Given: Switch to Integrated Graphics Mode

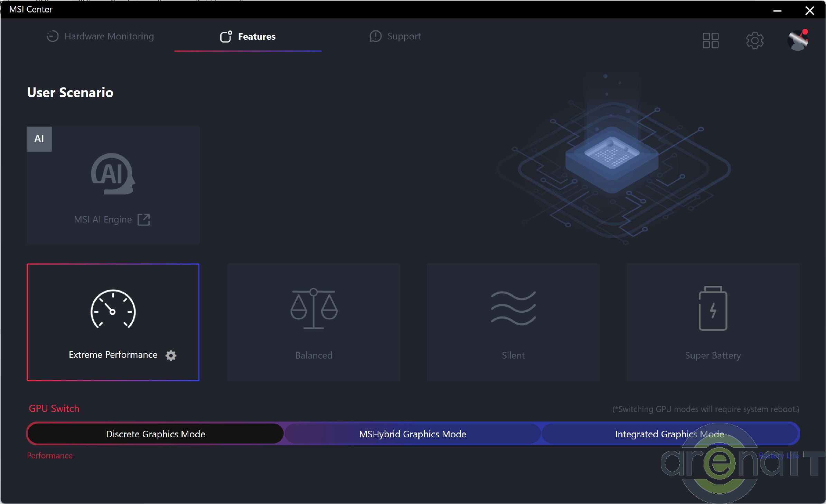Looking at the screenshot, I should 669,434.
